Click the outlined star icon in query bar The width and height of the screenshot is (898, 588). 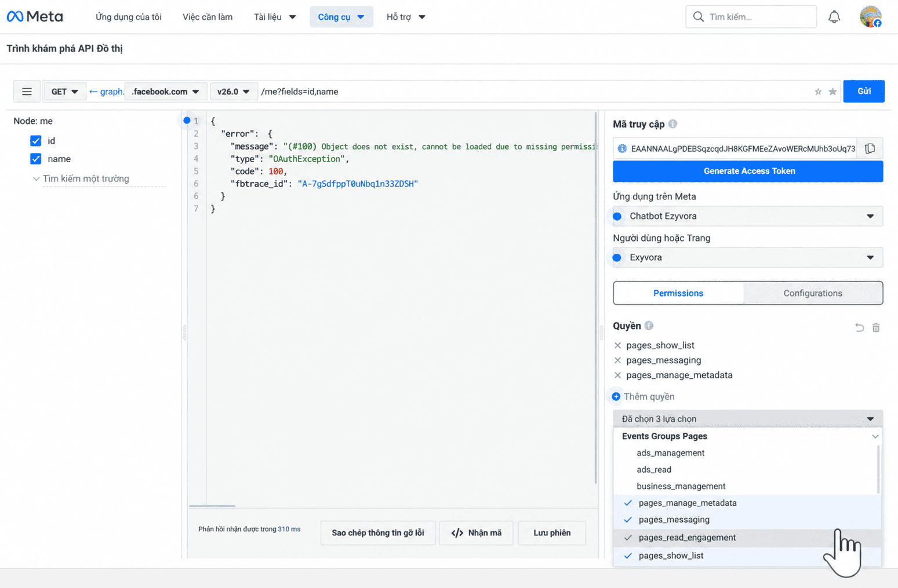point(818,92)
